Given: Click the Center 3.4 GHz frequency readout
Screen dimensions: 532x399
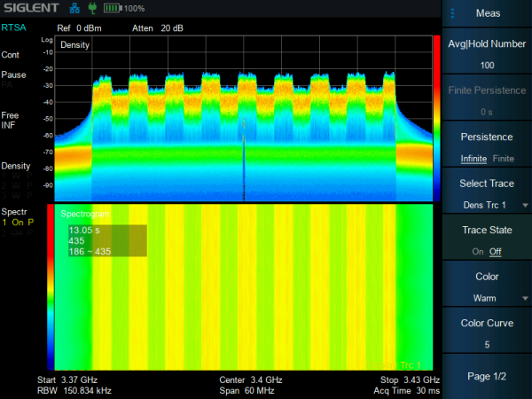Looking at the screenshot, I should [x=250, y=379].
